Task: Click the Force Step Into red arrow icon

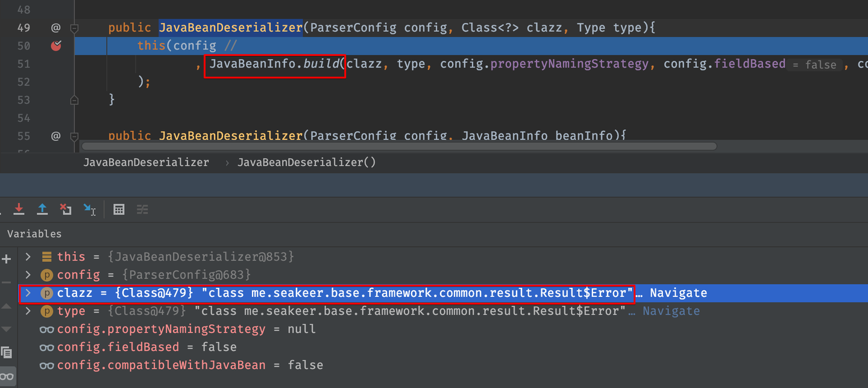Action: pyautogui.click(x=19, y=209)
